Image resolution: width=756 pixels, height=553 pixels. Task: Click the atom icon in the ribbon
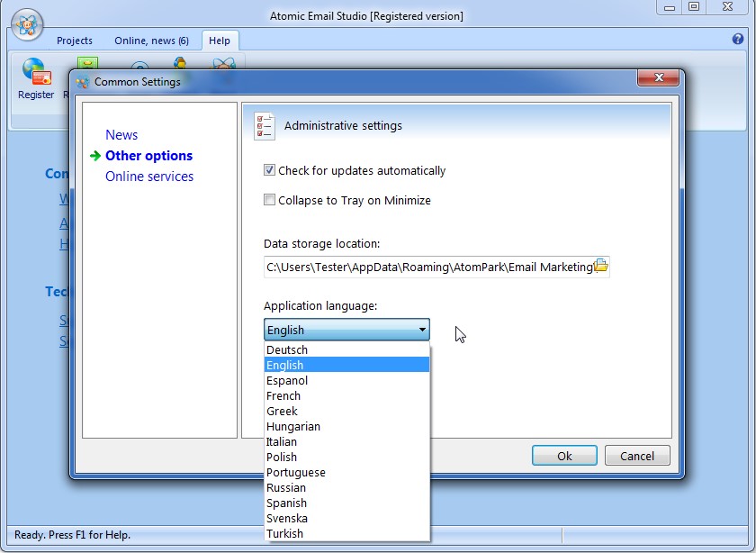221,63
